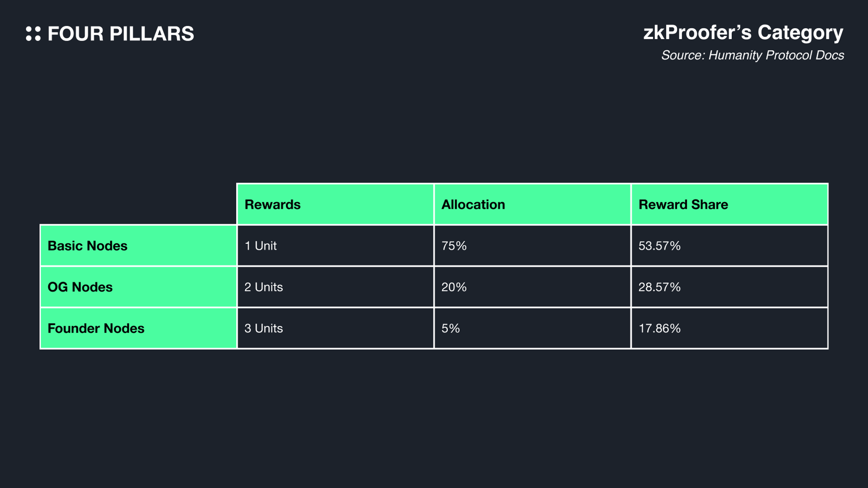Image resolution: width=868 pixels, height=488 pixels.
Task: Select the Rewards column header
Action: [273, 204]
